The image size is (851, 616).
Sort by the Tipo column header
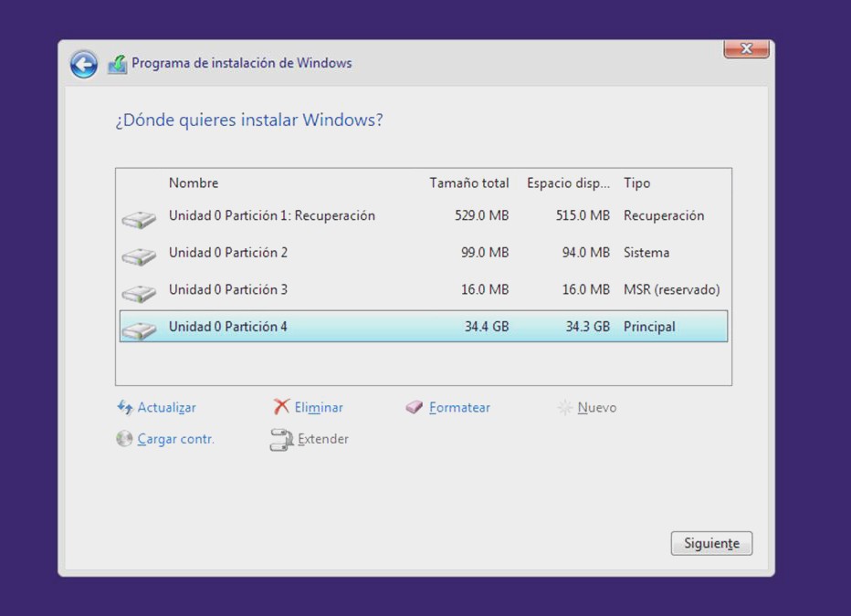(637, 183)
